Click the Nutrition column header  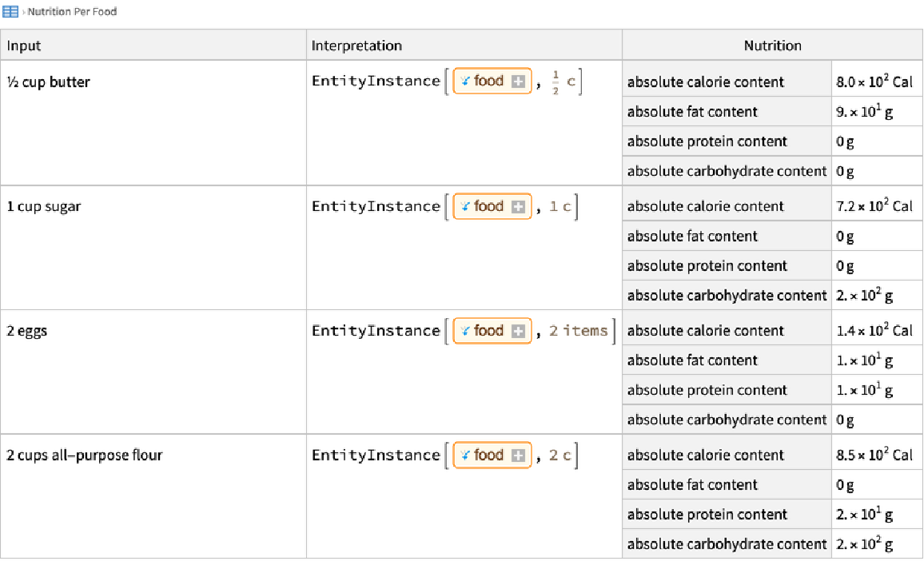coord(772,46)
